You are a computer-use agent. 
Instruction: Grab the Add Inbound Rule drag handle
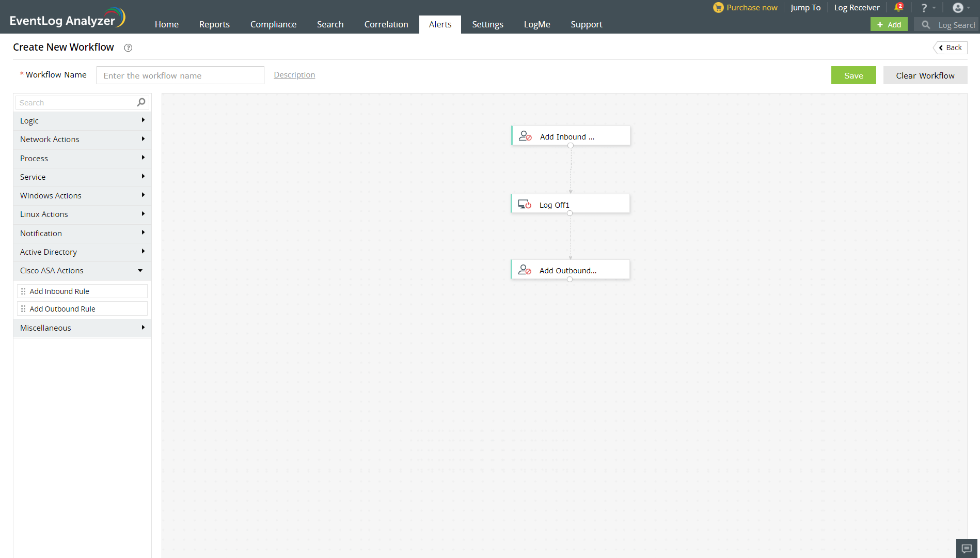23,291
